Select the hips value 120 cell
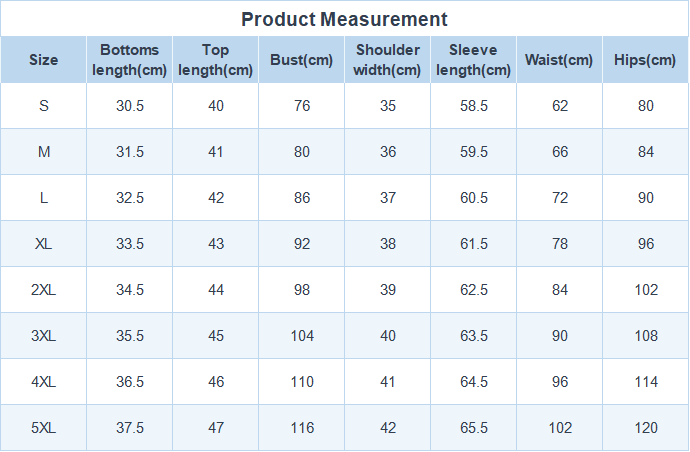The width and height of the screenshot is (690, 452). 645,428
